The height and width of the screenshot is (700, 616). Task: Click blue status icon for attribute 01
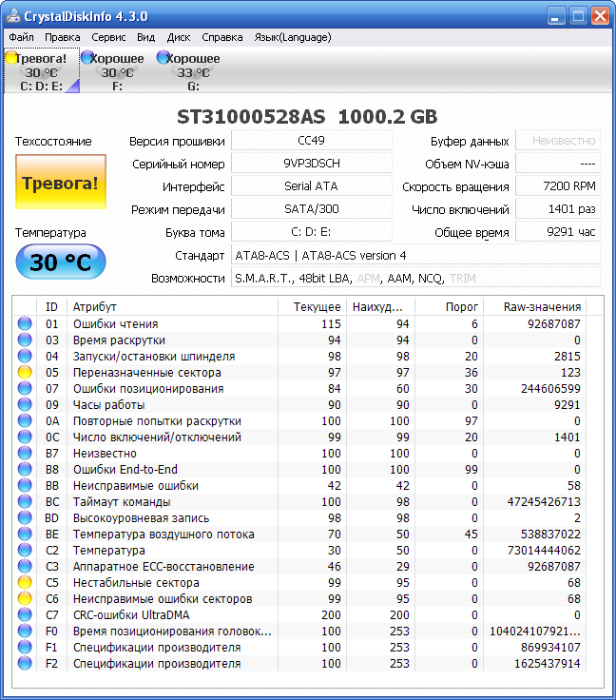25,324
